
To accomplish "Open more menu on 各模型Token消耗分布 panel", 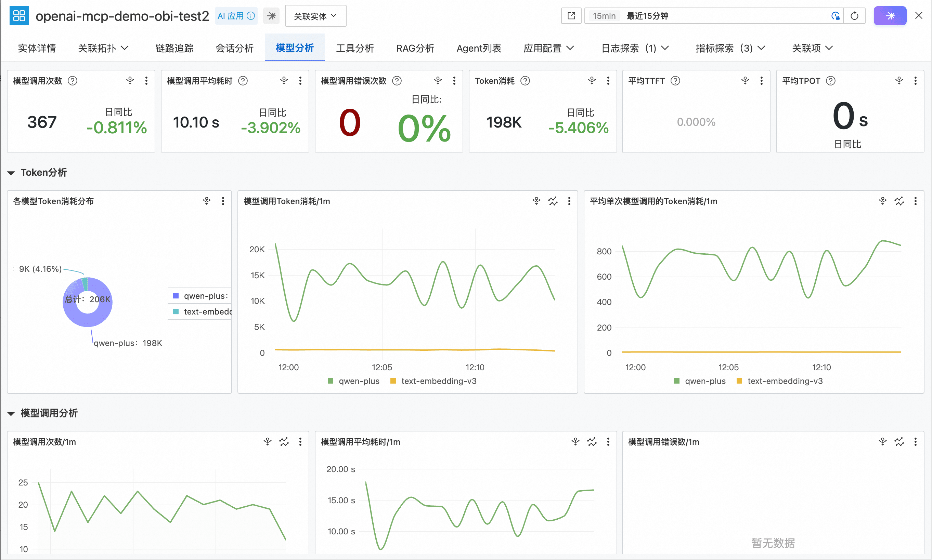I will point(223,201).
